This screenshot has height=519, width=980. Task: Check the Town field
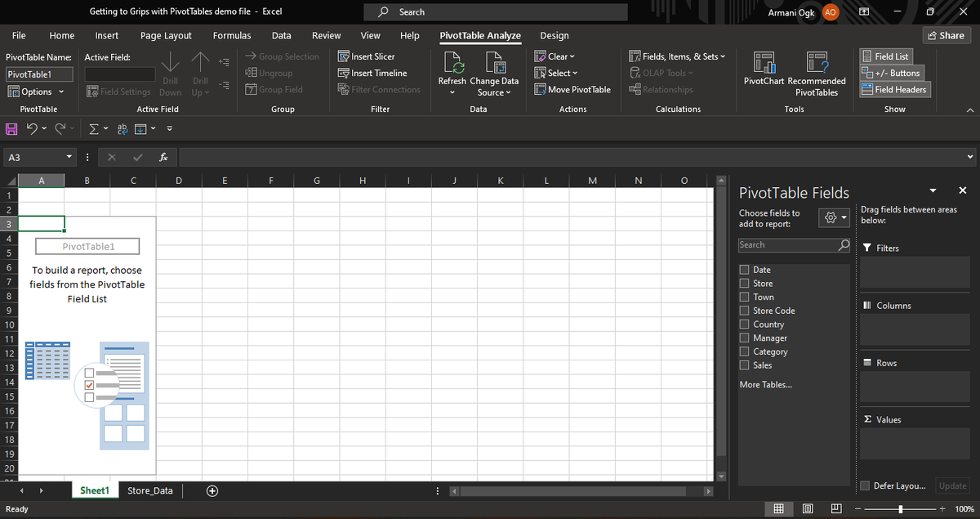tap(744, 297)
